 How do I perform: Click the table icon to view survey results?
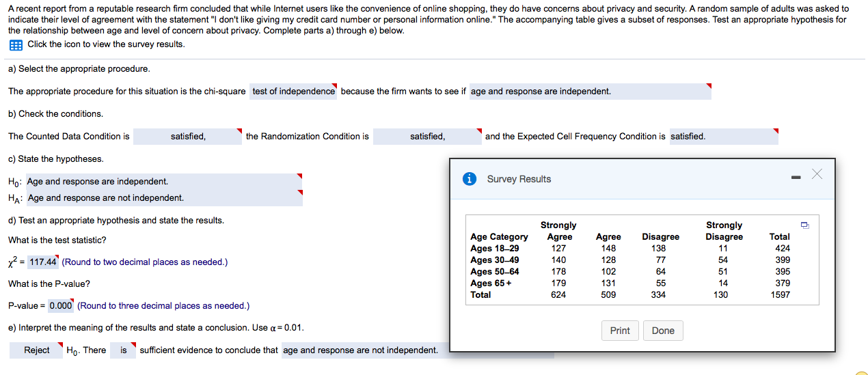[x=16, y=44]
